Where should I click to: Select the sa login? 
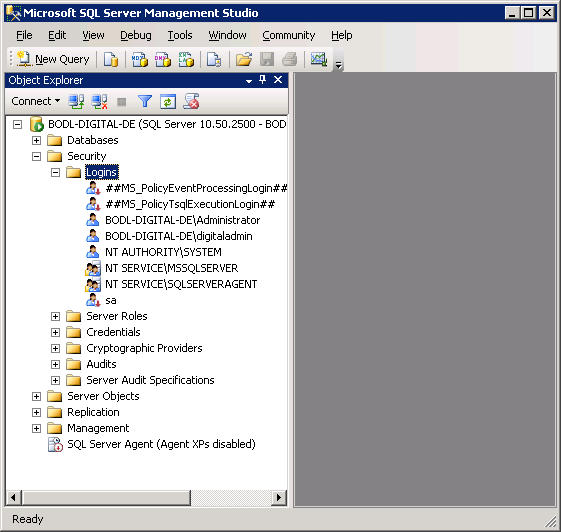pyautogui.click(x=111, y=301)
